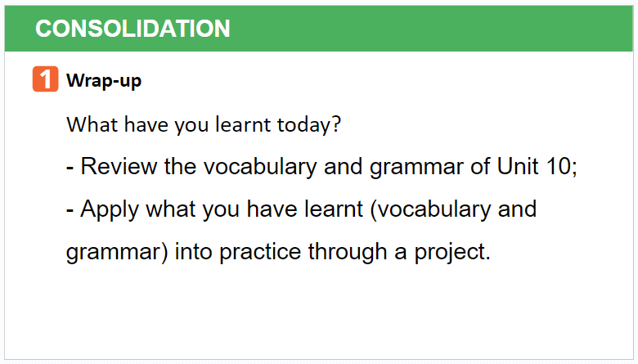Click the orange number 1 badge
Viewport: 638px width, 364px height.
[46, 79]
